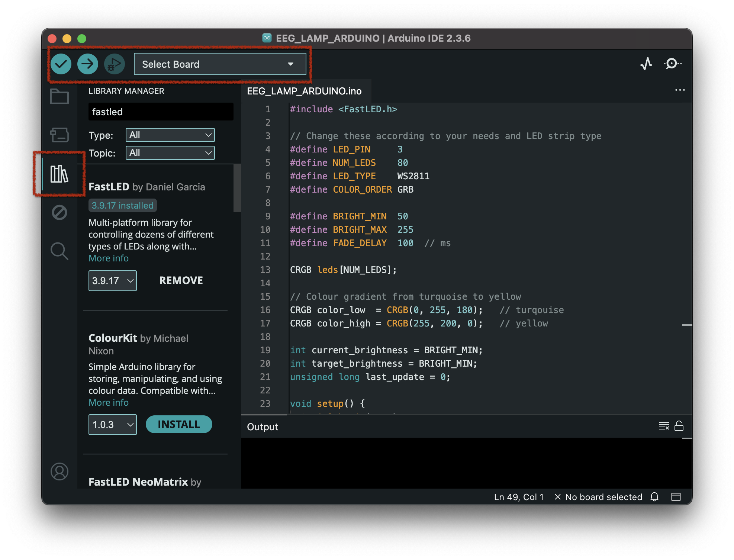
Task: Click the color_high CRGB line
Action: [419, 324]
